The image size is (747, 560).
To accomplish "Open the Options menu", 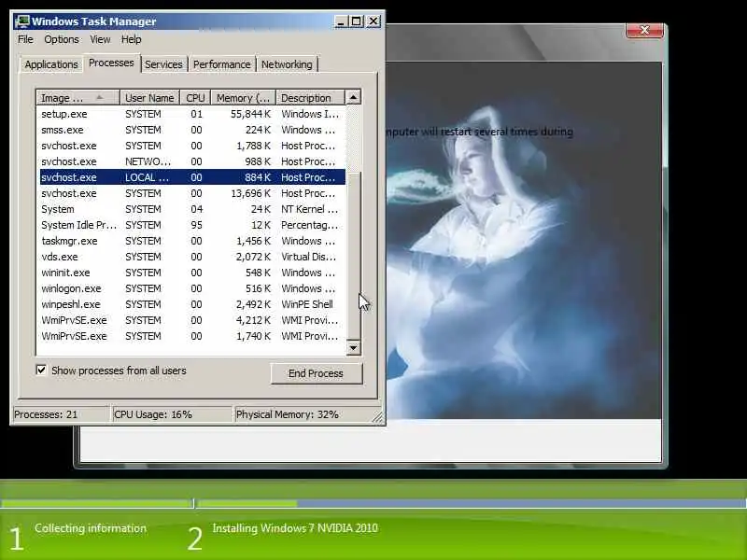I will click(62, 39).
